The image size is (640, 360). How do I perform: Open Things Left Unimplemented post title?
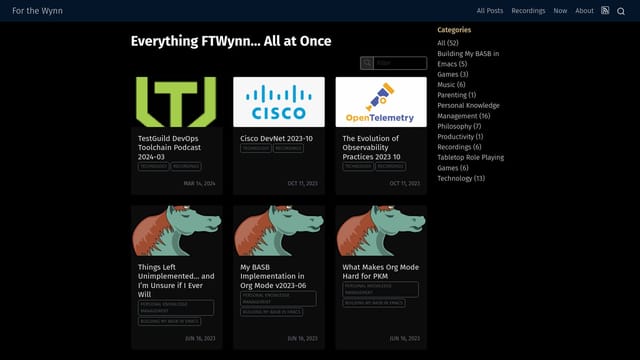(176, 281)
